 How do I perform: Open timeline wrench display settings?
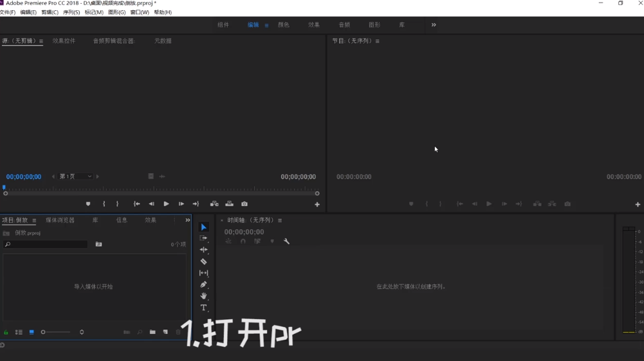[287, 241]
